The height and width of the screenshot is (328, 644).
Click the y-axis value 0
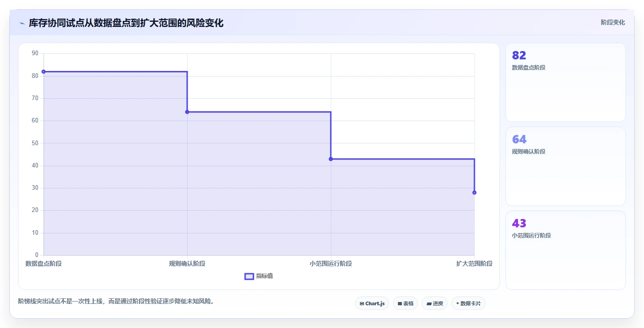click(x=37, y=255)
